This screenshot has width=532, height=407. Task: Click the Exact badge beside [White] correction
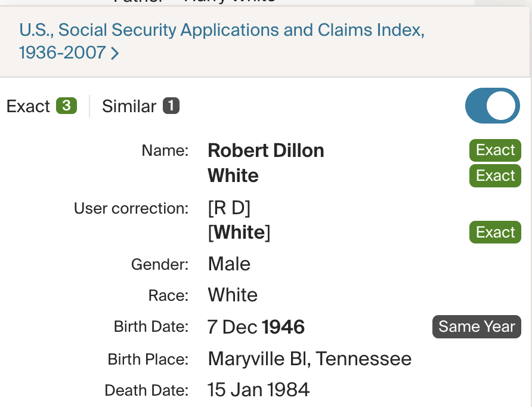click(x=495, y=232)
